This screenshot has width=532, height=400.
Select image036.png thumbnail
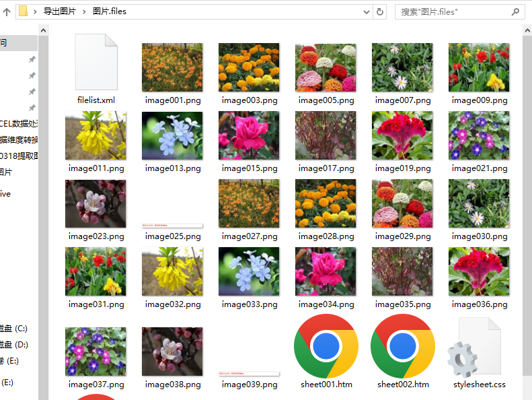click(479, 271)
